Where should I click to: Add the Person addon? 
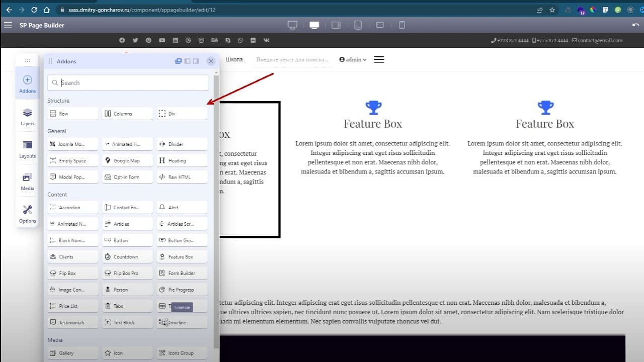tap(128, 290)
